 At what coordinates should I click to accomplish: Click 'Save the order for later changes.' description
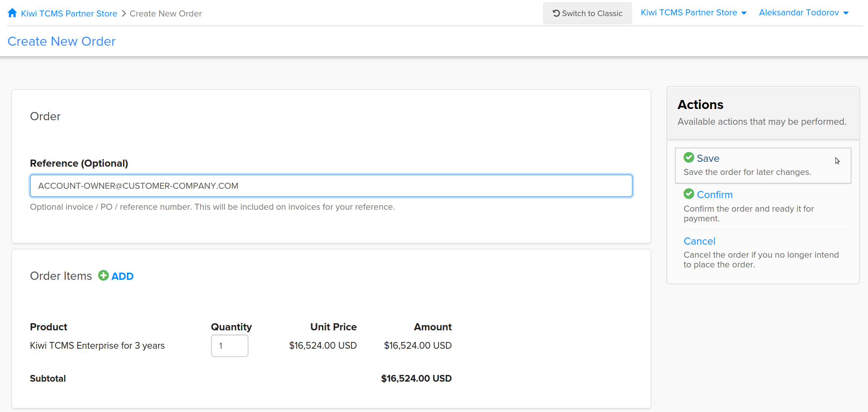pos(747,172)
